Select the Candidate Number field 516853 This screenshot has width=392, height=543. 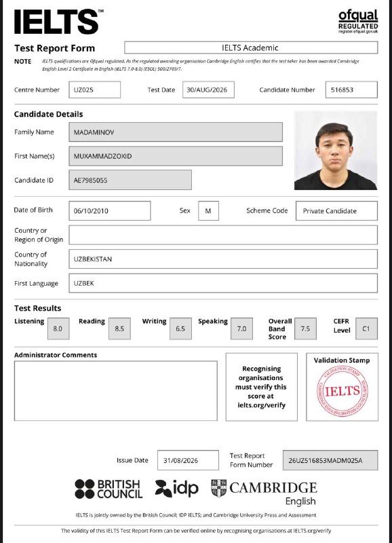(x=351, y=90)
